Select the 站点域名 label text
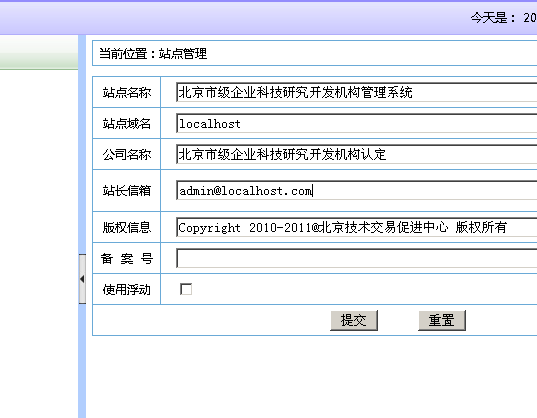The height and width of the screenshot is (418, 537). (x=127, y=123)
